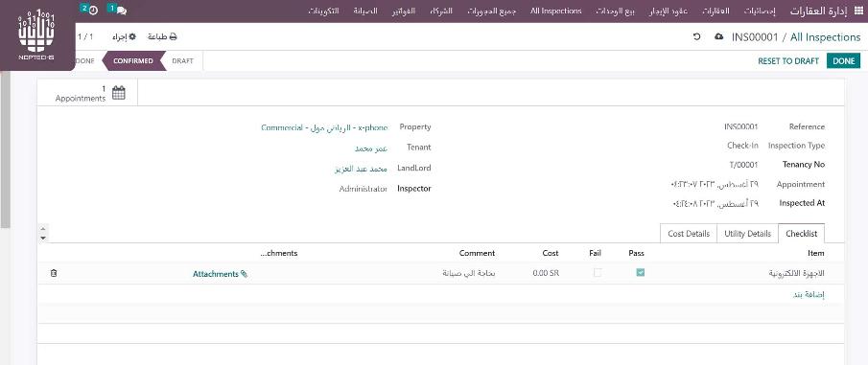The height and width of the screenshot is (365, 868).
Task: Open tenant عمر محمد link
Action: coord(371,148)
